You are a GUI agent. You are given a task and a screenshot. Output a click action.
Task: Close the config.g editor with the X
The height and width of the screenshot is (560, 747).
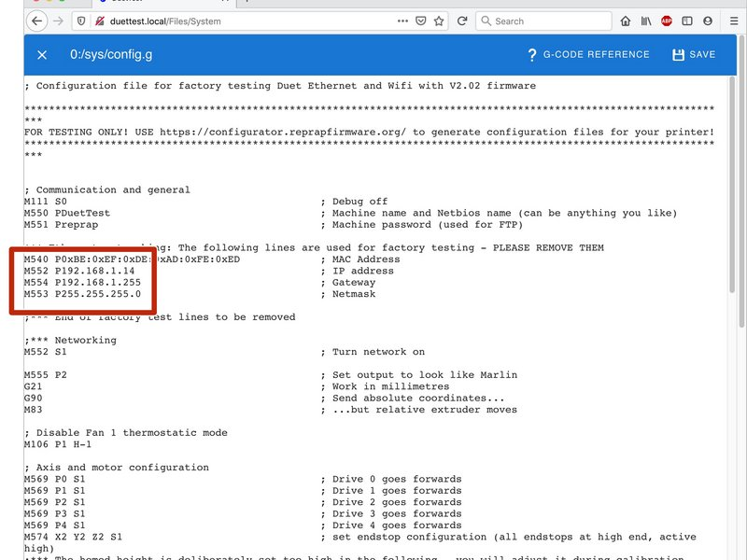tap(42, 55)
